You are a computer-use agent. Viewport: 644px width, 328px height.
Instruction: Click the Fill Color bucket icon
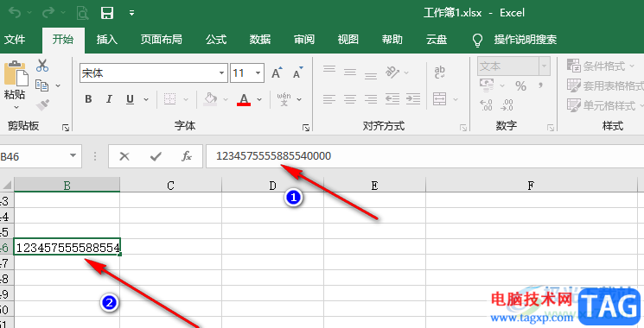pos(210,98)
